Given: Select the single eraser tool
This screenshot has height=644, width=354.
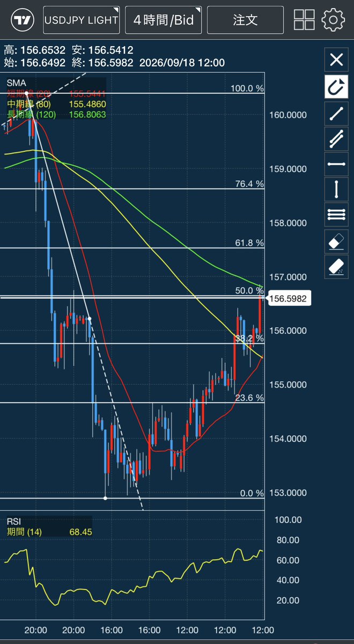Looking at the screenshot, I should point(336,241).
